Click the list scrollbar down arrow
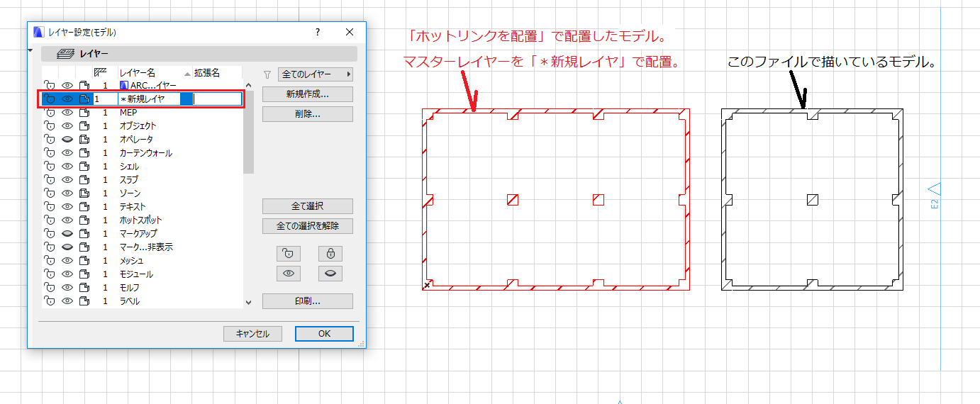 pyautogui.click(x=248, y=302)
